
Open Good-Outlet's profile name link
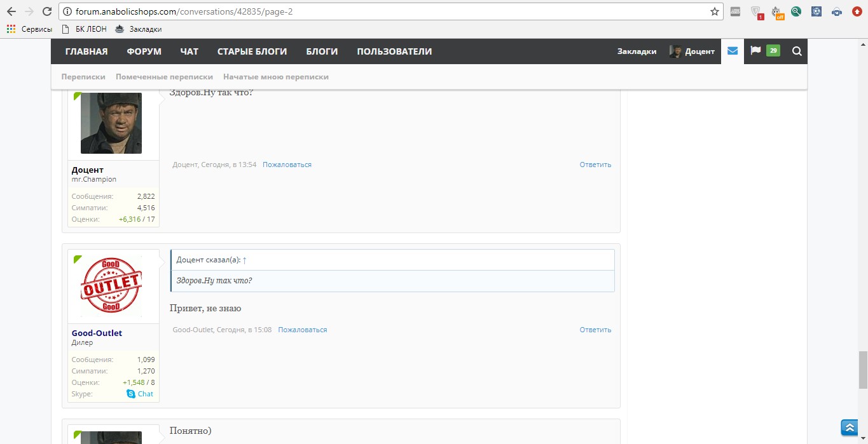coord(97,333)
